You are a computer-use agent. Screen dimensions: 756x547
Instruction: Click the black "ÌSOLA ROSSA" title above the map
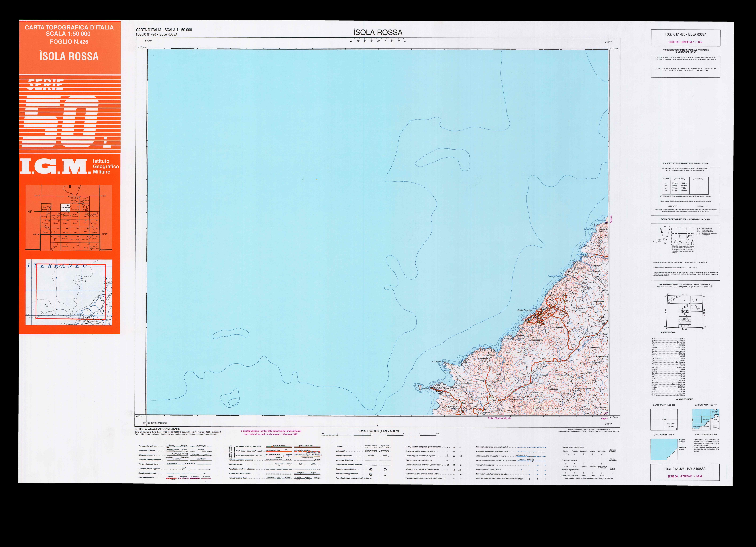[x=378, y=32]
